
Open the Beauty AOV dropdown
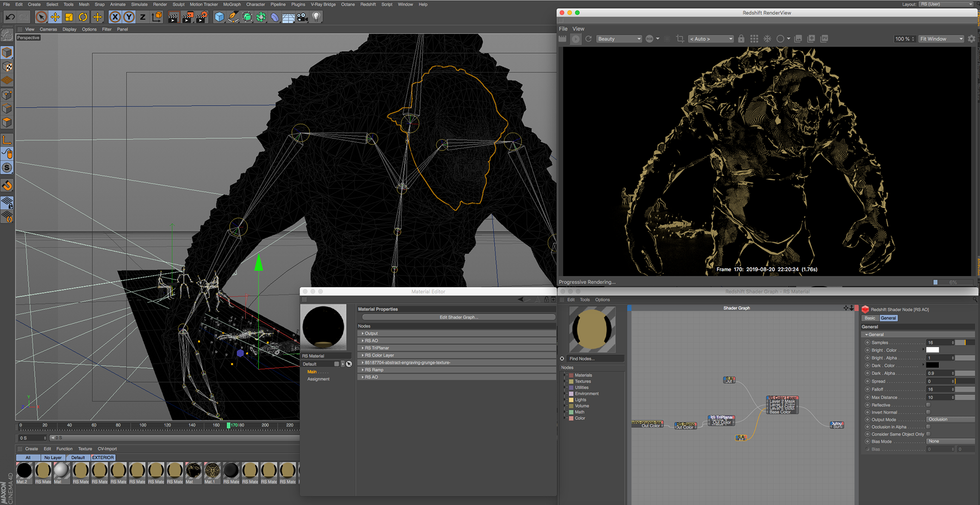[x=619, y=39]
